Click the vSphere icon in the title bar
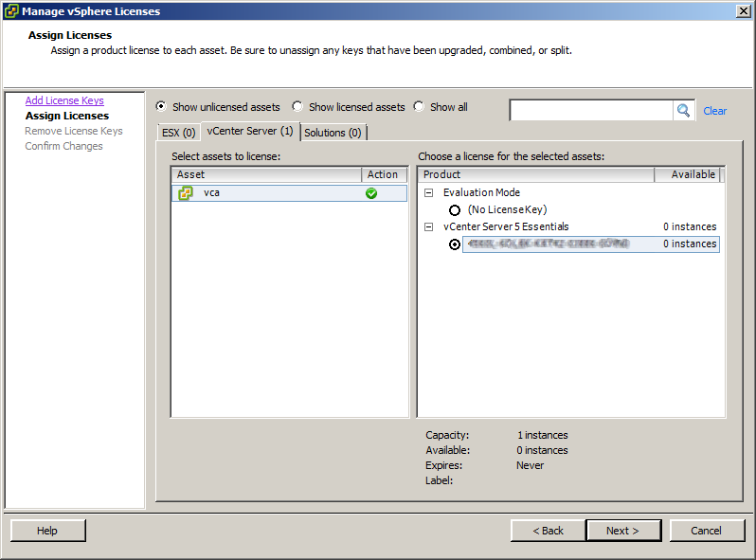756x560 pixels. [x=11, y=11]
